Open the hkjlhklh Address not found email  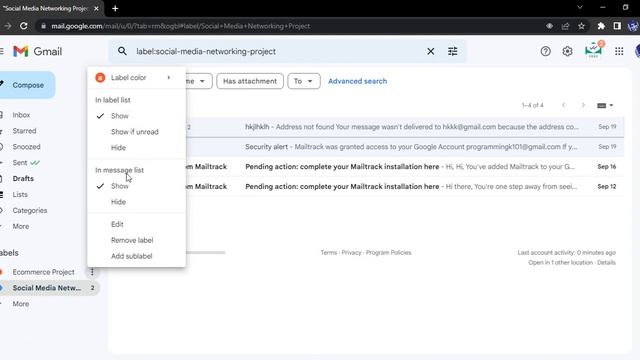(x=404, y=127)
